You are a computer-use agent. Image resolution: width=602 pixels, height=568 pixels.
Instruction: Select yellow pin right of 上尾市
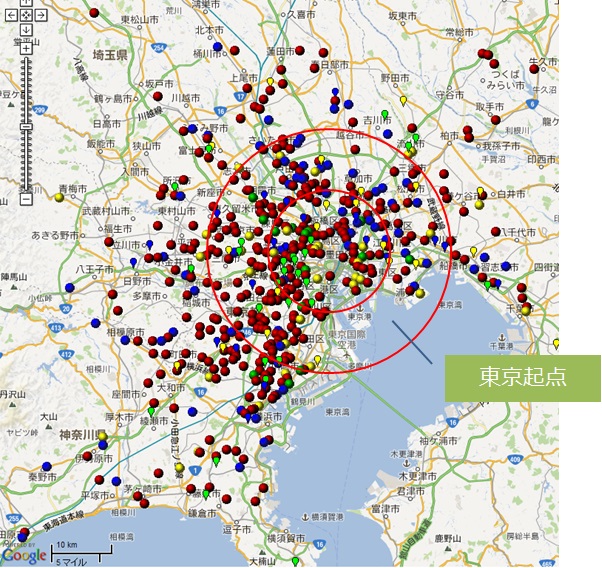270,82
